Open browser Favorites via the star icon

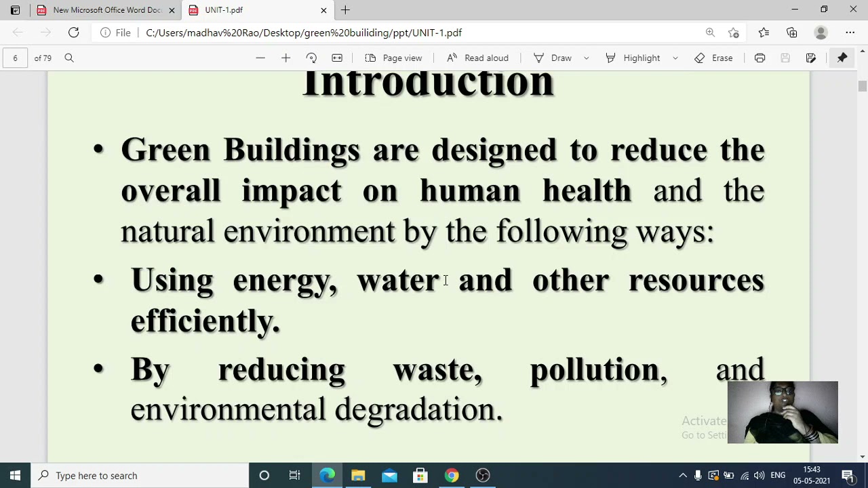764,33
